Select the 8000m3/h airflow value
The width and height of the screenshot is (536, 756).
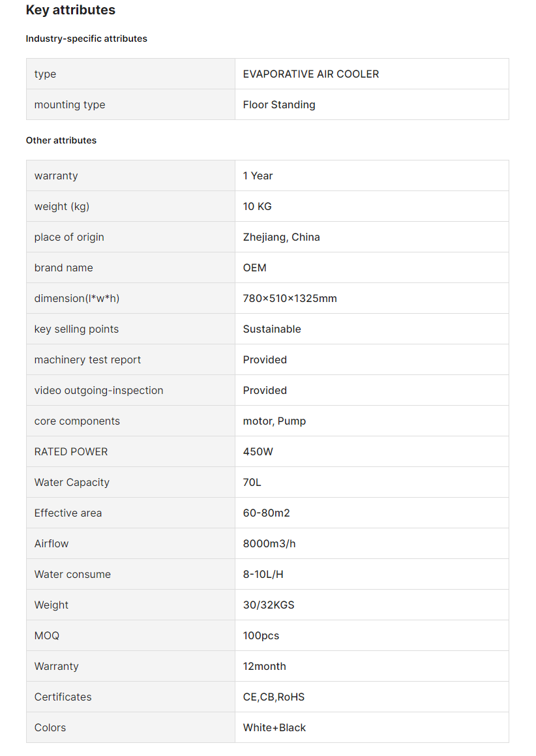click(x=269, y=543)
